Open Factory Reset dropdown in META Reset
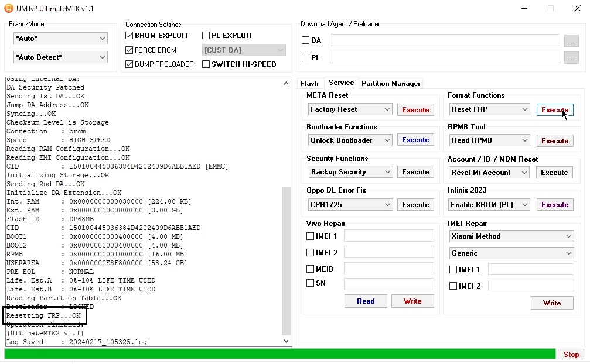This screenshot has width=590, height=364. (x=350, y=109)
